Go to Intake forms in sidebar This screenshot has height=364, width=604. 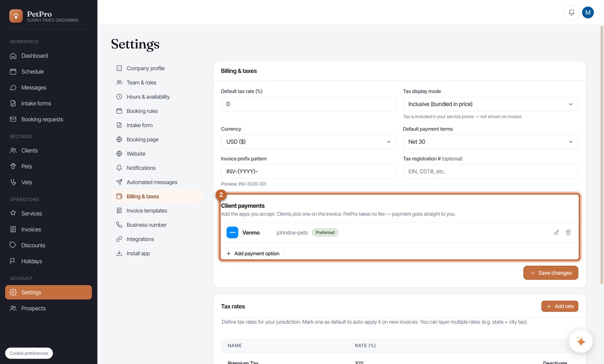tap(48, 103)
